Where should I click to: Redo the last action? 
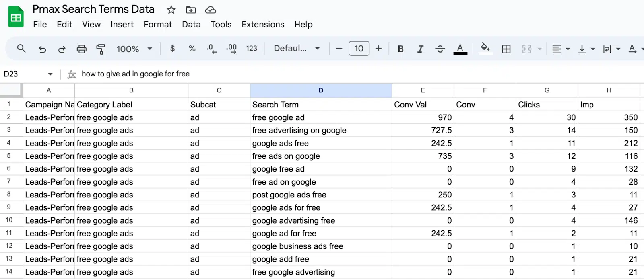[62, 49]
